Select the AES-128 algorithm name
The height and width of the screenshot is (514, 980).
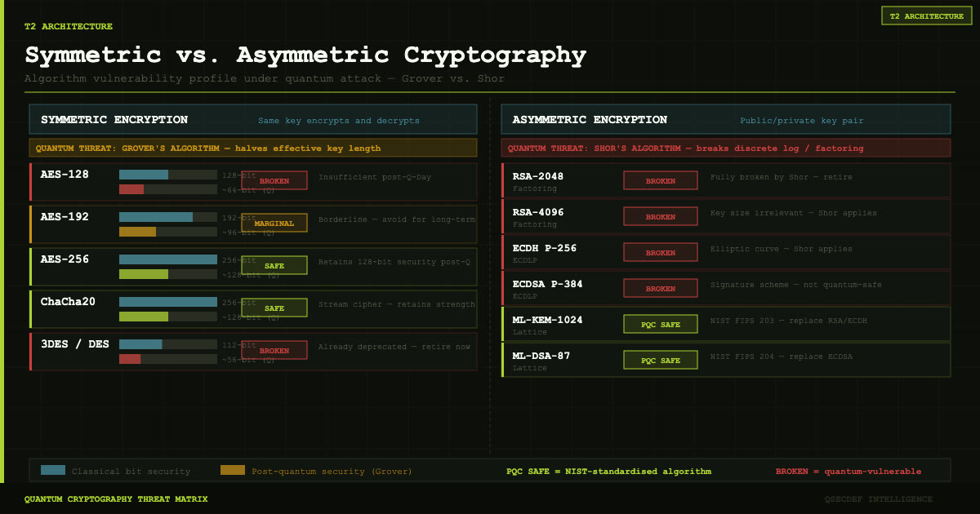point(65,175)
